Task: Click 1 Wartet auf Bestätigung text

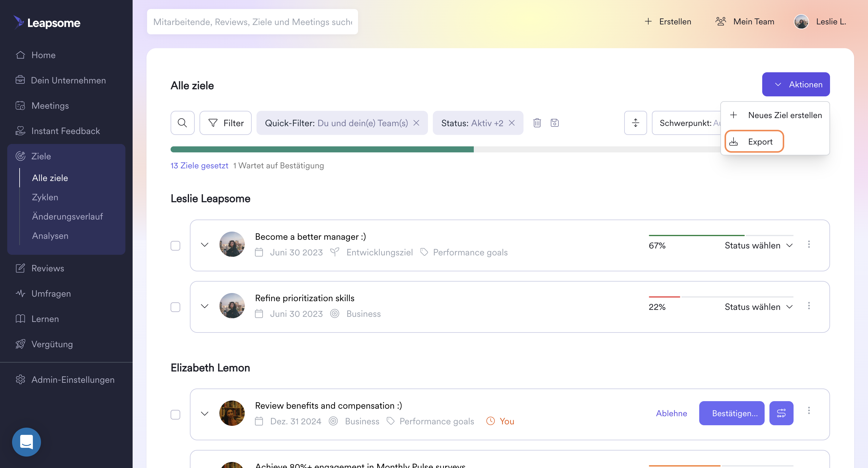Action: pyautogui.click(x=278, y=165)
